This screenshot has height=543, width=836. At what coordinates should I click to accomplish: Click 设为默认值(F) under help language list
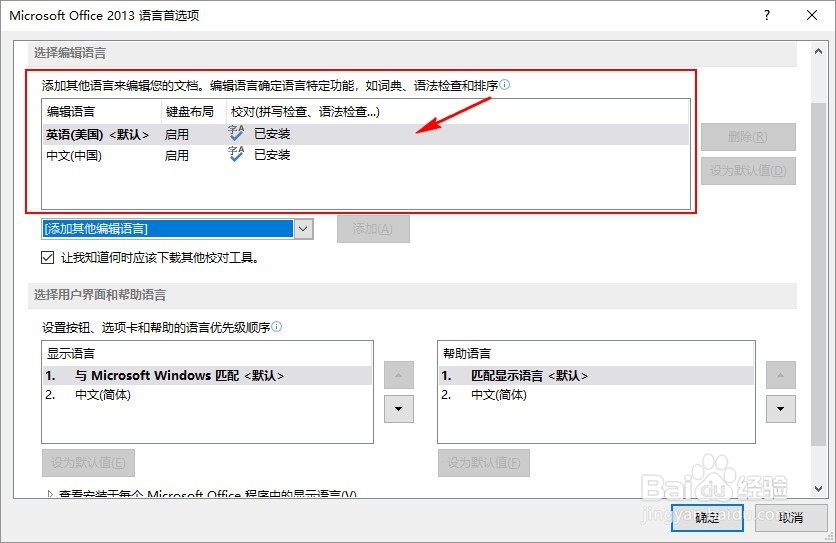click(484, 462)
